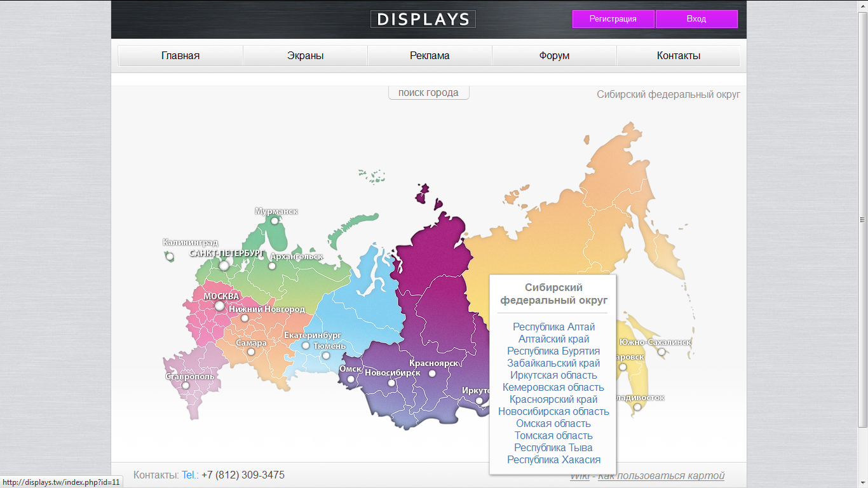868x488 pixels.
Task: Select the Екатеринбург map dot
Action: coord(306,346)
